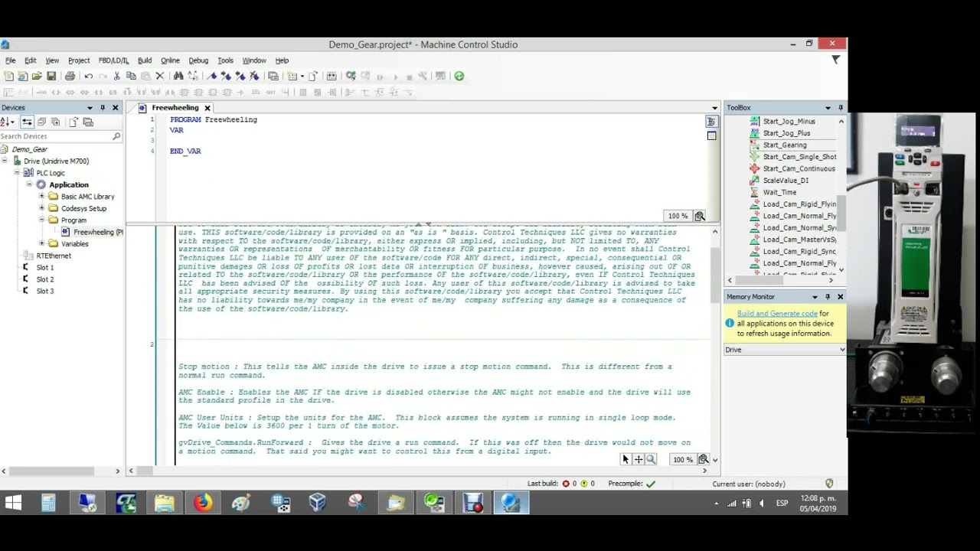
Task: Toggle the table view icon at editor right
Action: point(711,135)
